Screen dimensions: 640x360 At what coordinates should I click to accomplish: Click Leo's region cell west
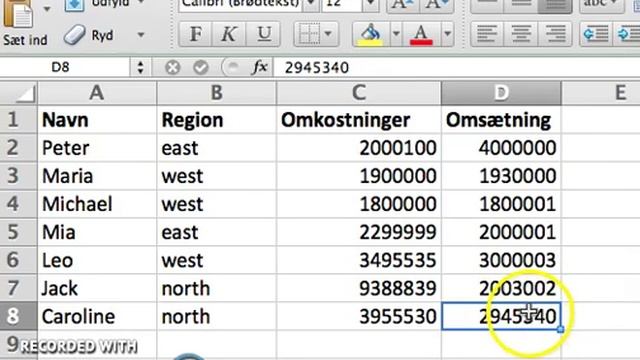coord(217,260)
